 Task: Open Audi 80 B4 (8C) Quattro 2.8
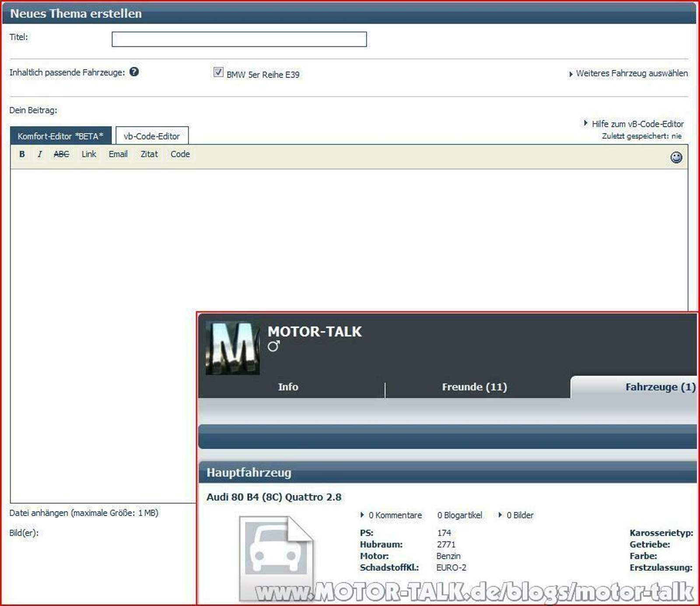[x=274, y=497]
